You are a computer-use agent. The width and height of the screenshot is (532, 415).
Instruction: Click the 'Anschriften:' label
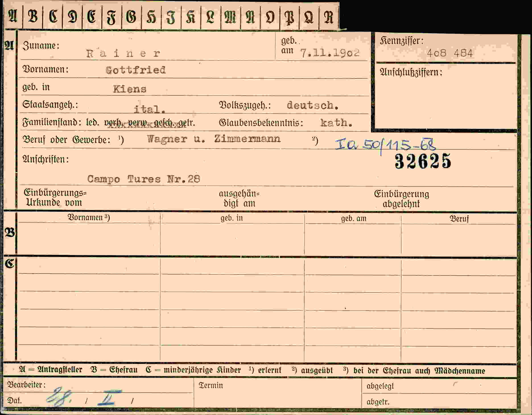(x=45, y=159)
